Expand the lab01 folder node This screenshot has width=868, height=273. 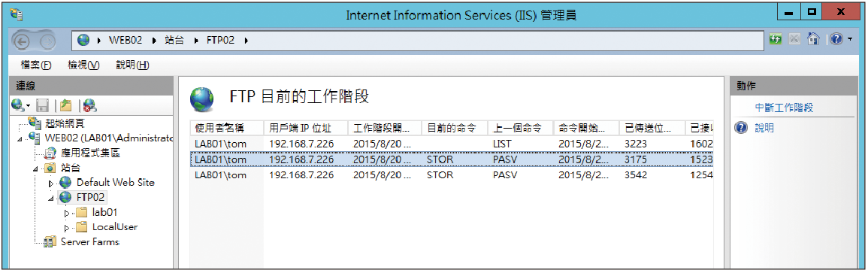click(67, 213)
